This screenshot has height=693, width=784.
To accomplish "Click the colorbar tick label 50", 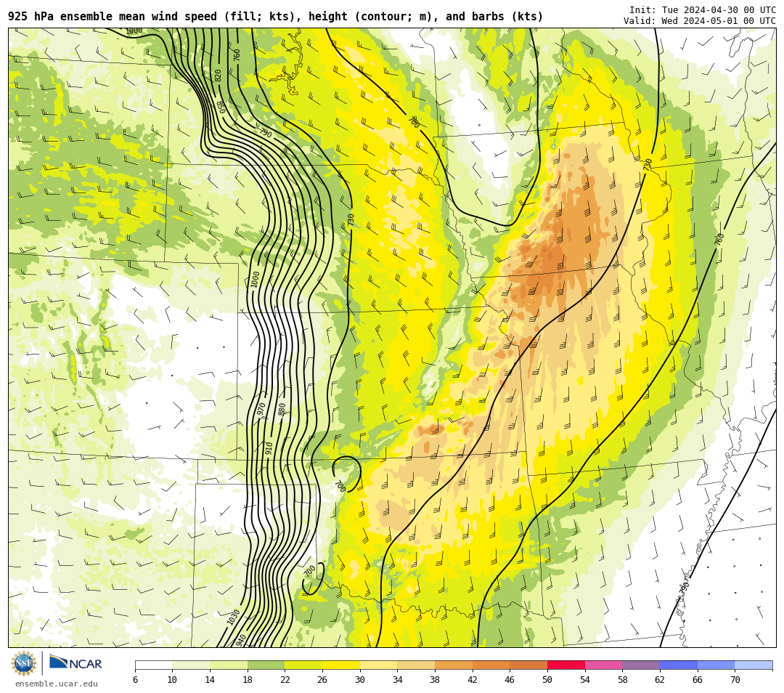I will click(x=547, y=679).
